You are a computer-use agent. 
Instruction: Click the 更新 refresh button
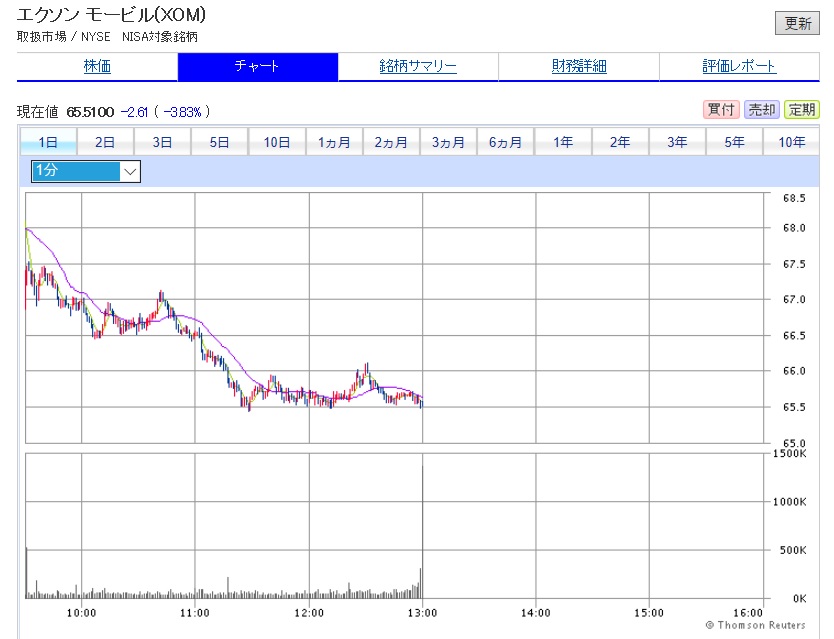(797, 23)
